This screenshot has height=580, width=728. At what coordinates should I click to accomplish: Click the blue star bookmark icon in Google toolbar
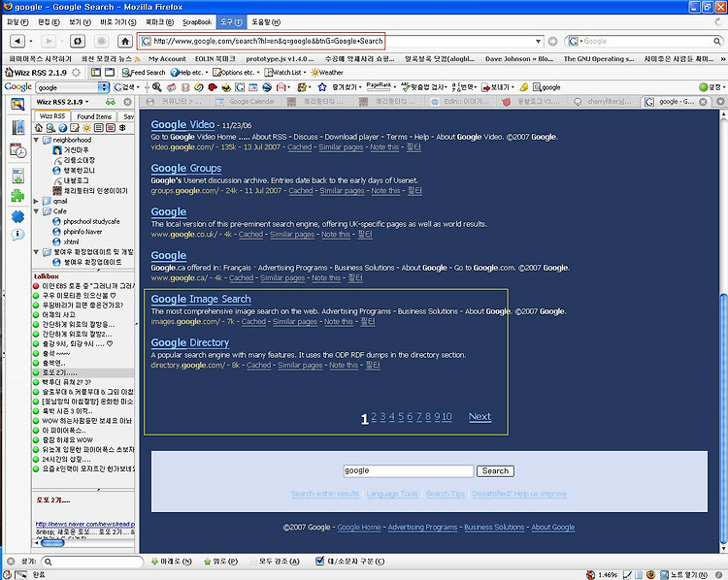tap(322, 86)
